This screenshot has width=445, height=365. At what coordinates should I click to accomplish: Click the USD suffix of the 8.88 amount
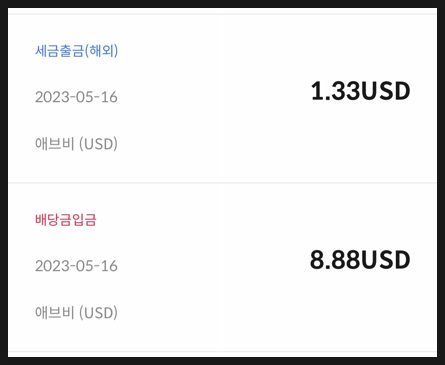pyautogui.click(x=385, y=260)
